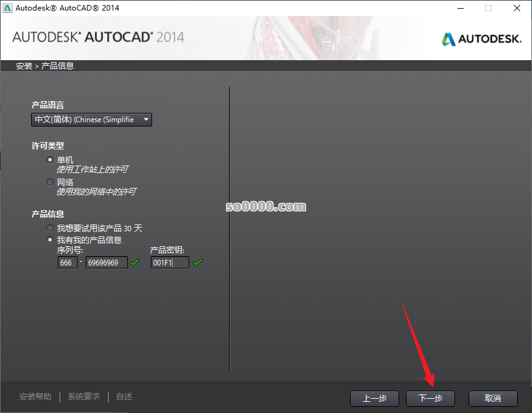Click the 上一步 button to go back
This screenshot has width=532, height=413.
(374, 399)
